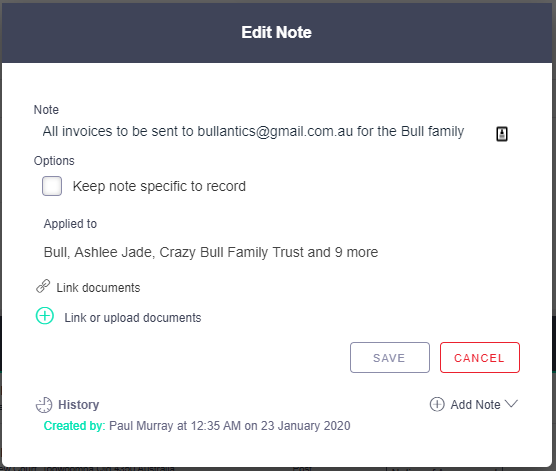Click the 'Keep note specific to record' label
556x471 pixels.
click(x=159, y=186)
